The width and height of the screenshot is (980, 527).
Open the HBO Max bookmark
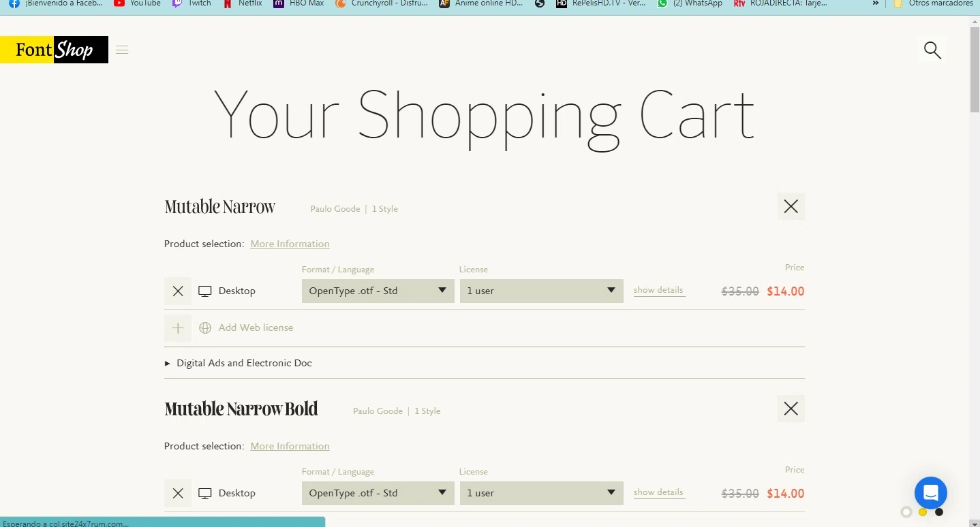(298, 3)
